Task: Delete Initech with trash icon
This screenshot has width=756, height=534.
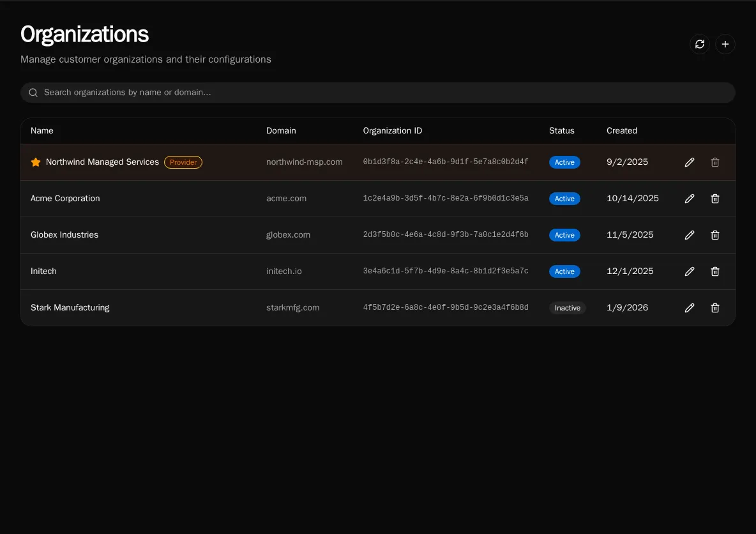Action: point(715,271)
